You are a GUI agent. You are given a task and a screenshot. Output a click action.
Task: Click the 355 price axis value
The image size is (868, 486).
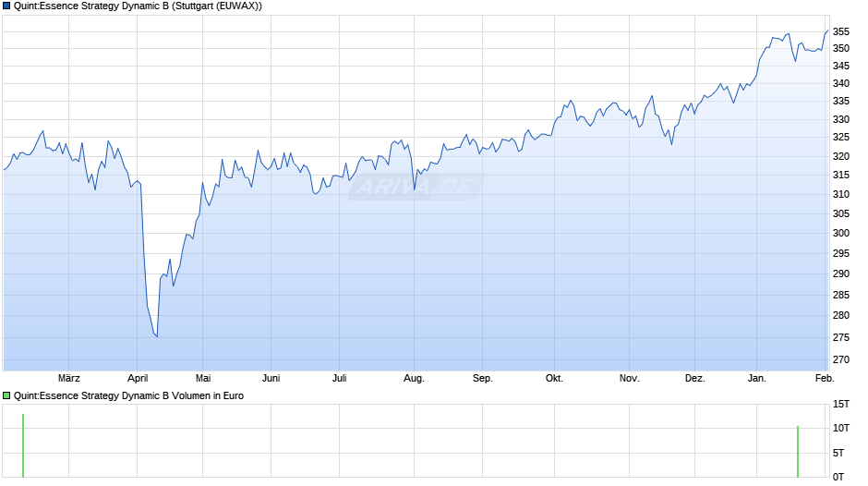(x=841, y=31)
